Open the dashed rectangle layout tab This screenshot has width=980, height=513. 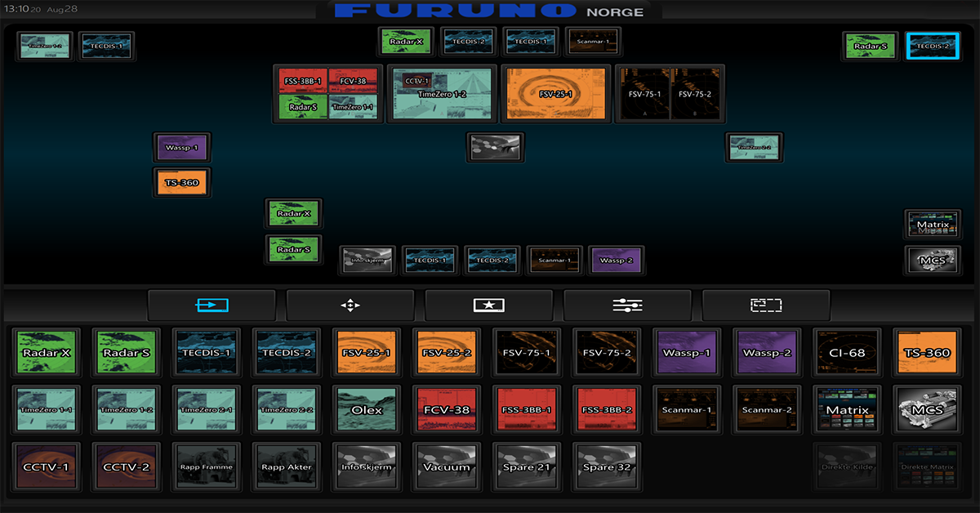[x=766, y=305]
